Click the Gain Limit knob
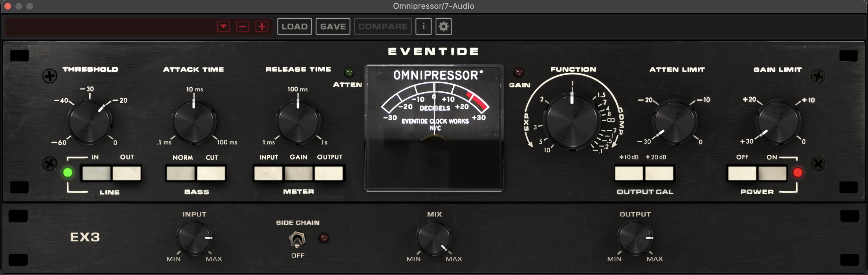868x275 pixels. point(778,122)
